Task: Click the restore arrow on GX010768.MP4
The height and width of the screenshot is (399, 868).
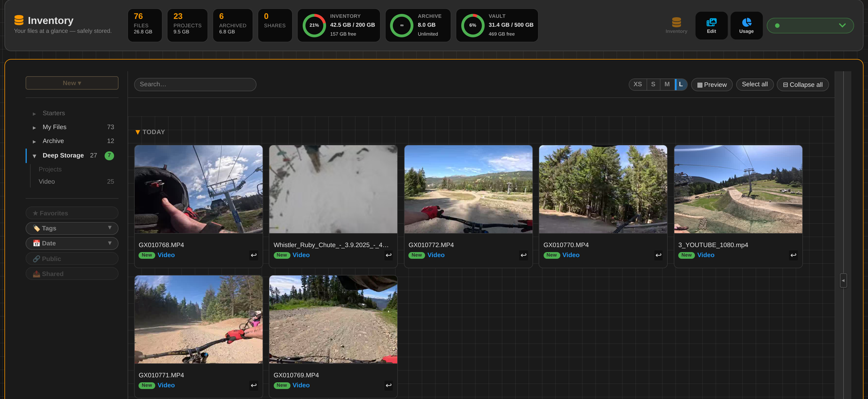Action: coord(253,255)
